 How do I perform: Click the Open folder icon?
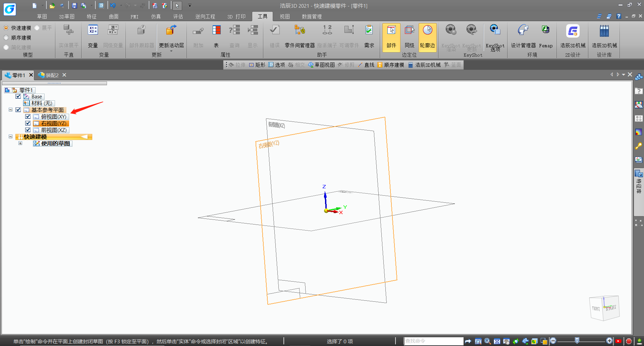coord(52,6)
